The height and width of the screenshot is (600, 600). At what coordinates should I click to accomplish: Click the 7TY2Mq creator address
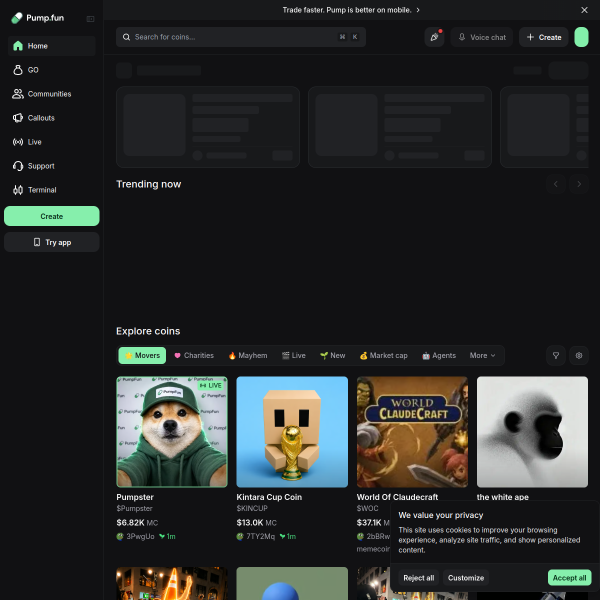(x=260, y=536)
